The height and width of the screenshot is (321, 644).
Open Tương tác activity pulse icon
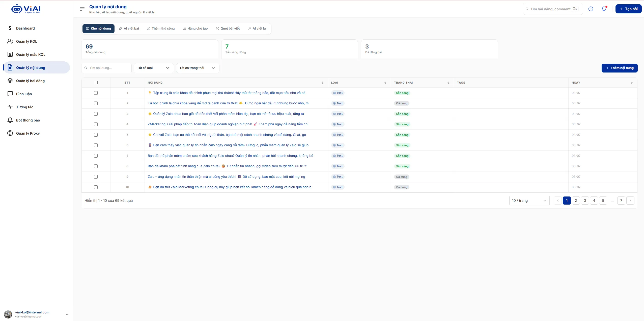[10, 107]
